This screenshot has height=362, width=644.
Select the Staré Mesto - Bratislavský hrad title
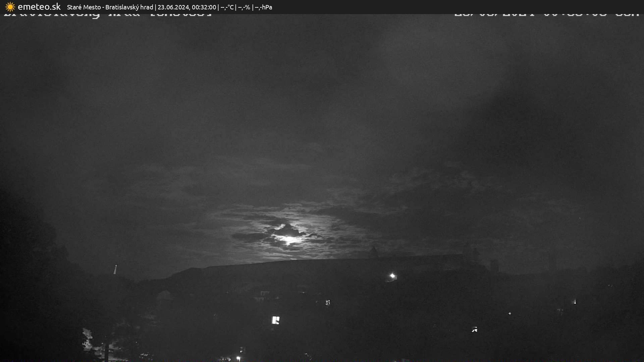coord(110,7)
